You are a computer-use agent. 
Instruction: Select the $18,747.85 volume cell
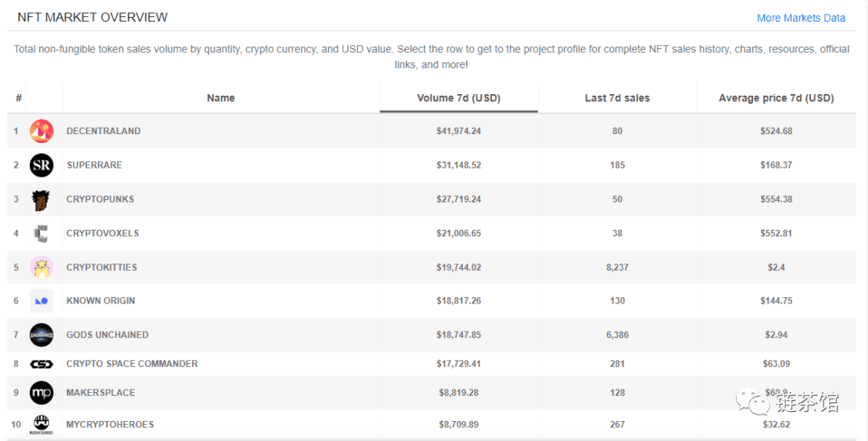coord(458,335)
